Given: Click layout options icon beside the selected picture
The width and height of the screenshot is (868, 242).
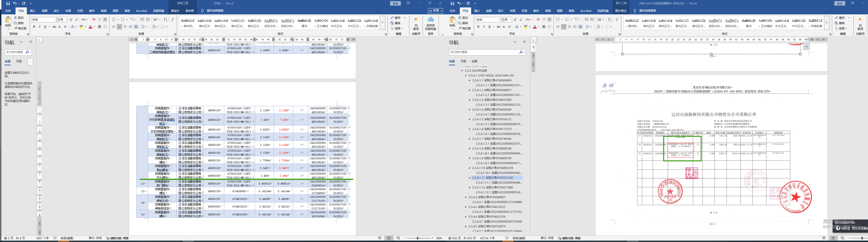Looking at the screenshot, I should [806, 47].
